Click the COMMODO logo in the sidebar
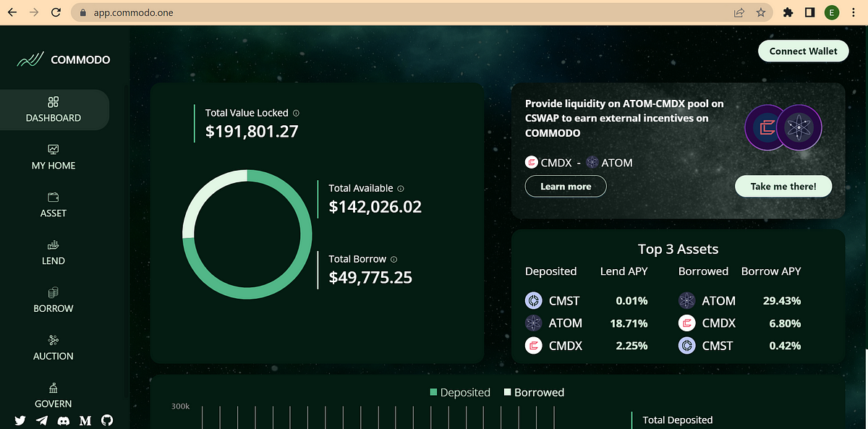Viewport: 868px width, 429px height. [x=64, y=59]
